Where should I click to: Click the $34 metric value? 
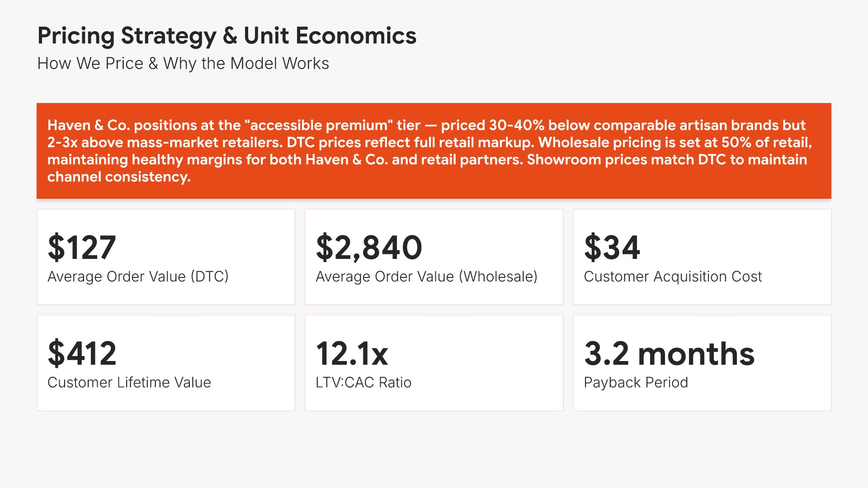[x=612, y=248]
